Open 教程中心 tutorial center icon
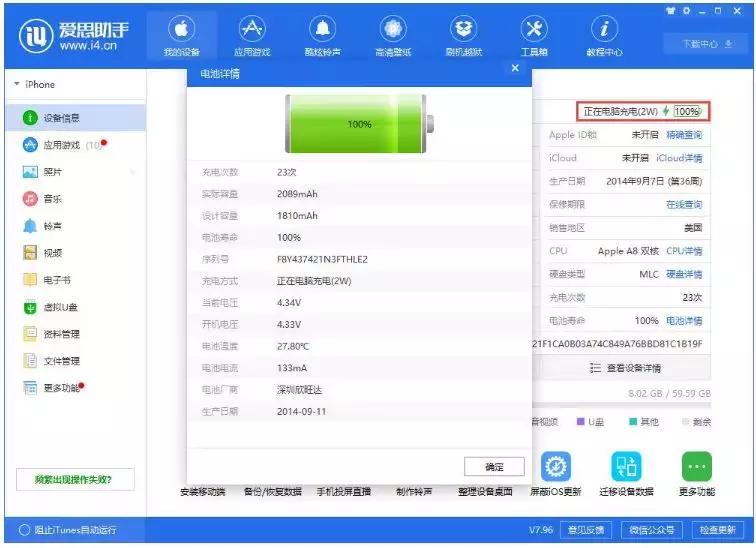Viewport: 756px width, 548px height. coord(605,28)
